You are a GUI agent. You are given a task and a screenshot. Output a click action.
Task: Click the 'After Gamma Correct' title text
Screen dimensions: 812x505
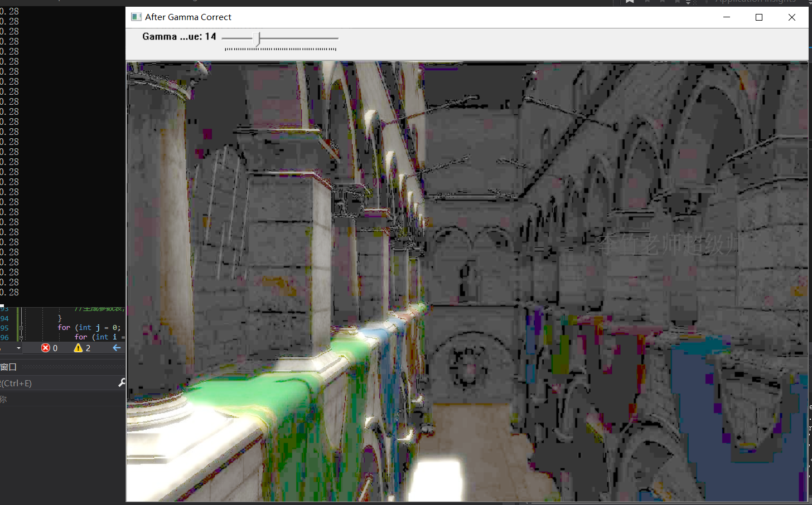click(x=188, y=17)
